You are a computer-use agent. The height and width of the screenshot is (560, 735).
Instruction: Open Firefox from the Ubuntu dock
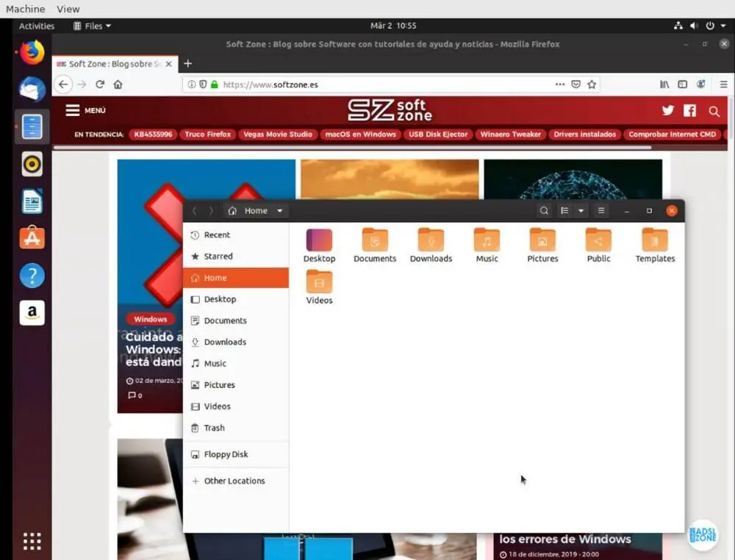pyautogui.click(x=32, y=52)
